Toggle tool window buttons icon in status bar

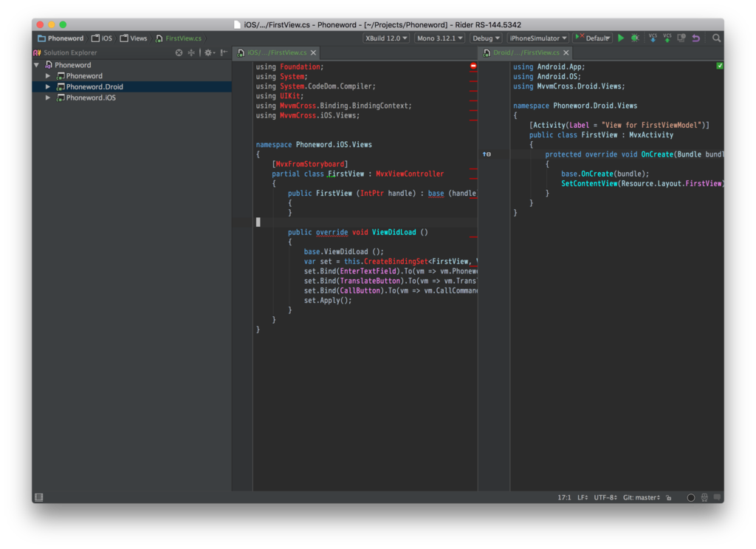(x=39, y=497)
